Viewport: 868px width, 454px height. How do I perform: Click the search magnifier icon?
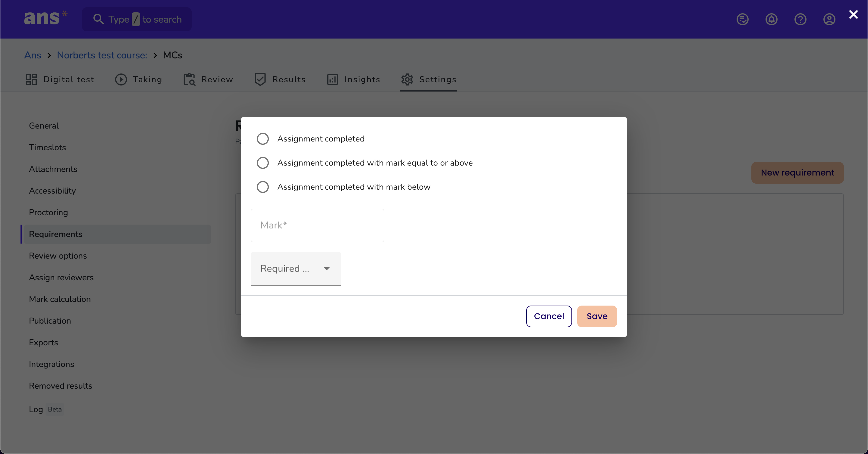point(98,19)
